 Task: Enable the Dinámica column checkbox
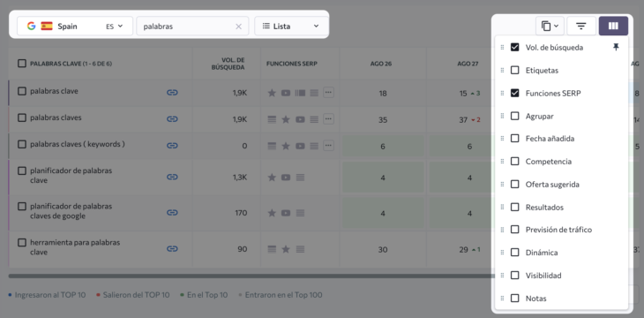click(x=514, y=252)
